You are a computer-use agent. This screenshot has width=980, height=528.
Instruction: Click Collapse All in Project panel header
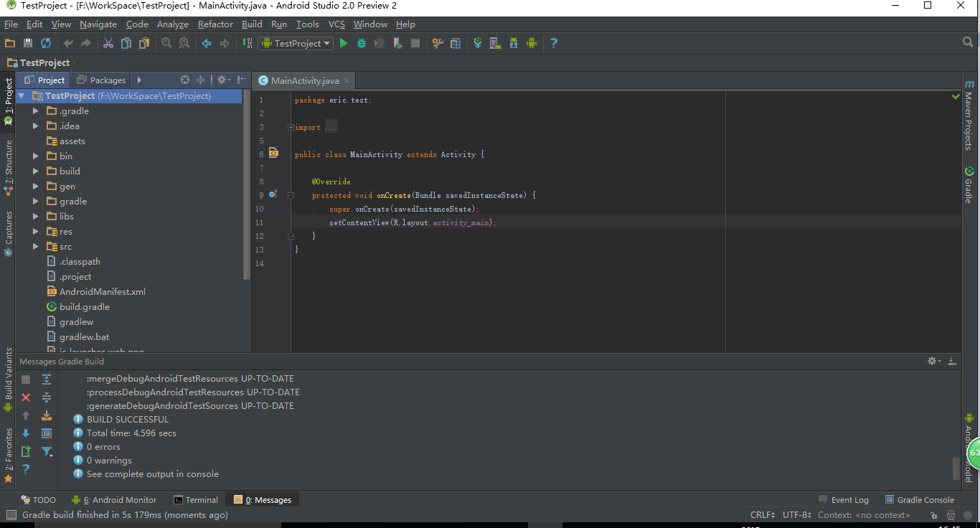(201, 80)
